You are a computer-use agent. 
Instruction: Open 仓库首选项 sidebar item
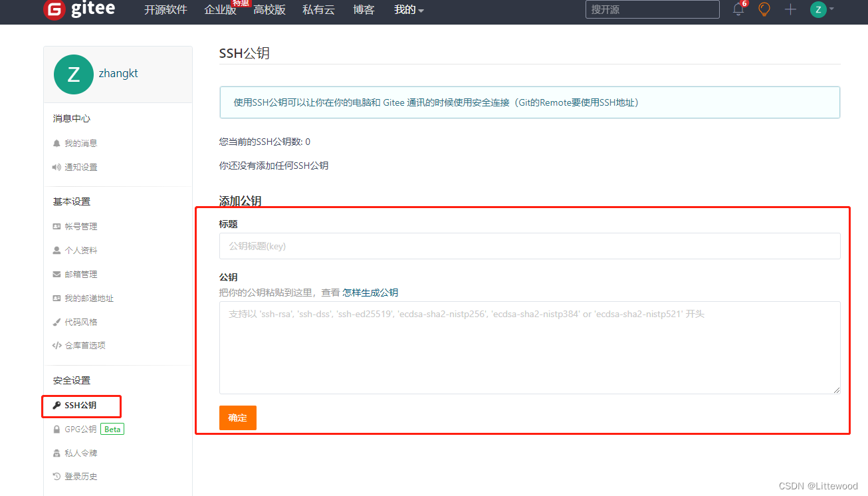coord(85,345)
